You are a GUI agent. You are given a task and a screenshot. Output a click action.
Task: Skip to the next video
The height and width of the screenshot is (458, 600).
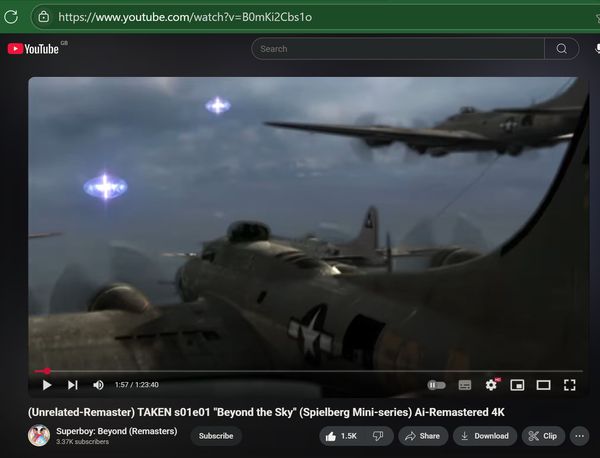(x=73, y=385)
